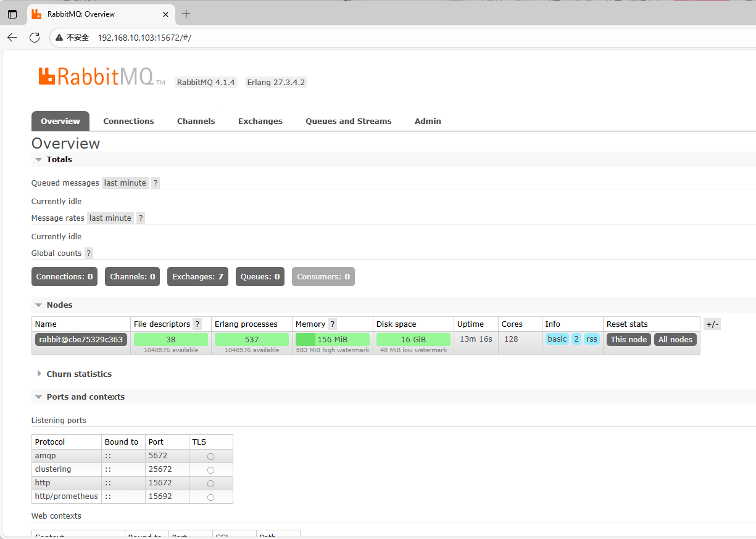The width and height of the screenshot is (756, 539).
Task: Click TLS indicator for amqp port
Action: point(210,456)
